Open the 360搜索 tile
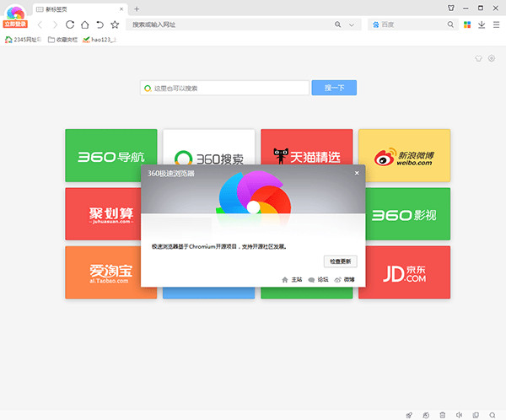The height and width of the screenshot is (420, 506). coord(209,148)
